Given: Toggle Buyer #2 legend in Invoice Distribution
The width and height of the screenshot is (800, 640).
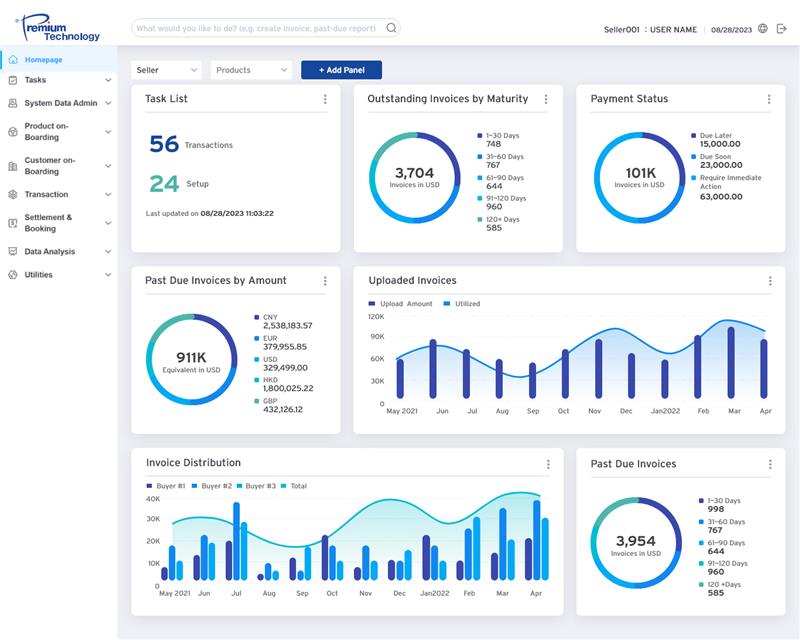Looking at the screenshot, I should [212, 486].
